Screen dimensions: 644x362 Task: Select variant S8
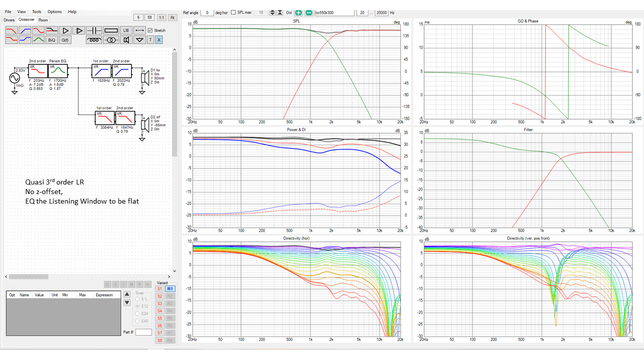coord(159,340)
